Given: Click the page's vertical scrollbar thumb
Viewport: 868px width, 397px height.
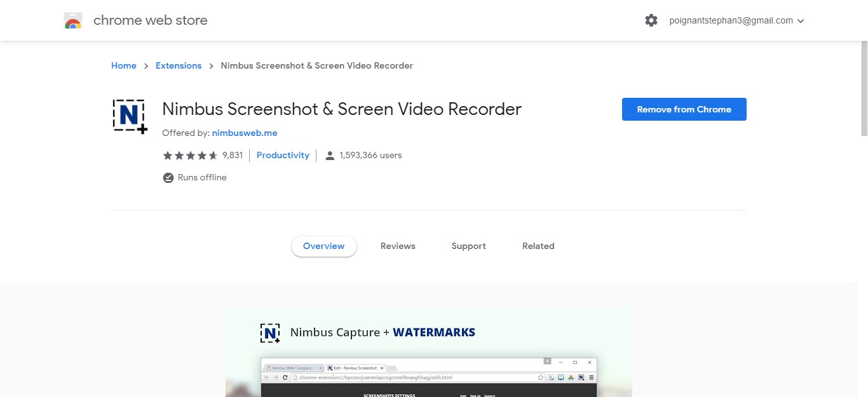Looking at the screenshot, I should 864,90.
